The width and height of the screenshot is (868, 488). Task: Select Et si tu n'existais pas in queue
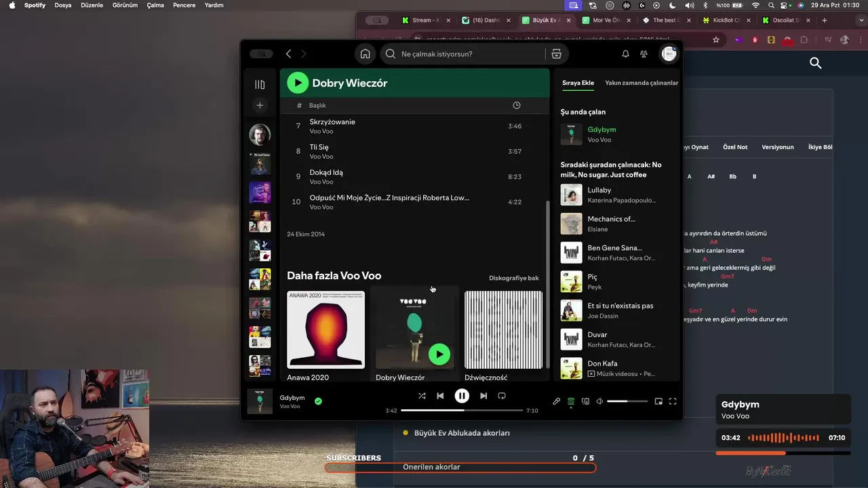(x=617, y=310)
